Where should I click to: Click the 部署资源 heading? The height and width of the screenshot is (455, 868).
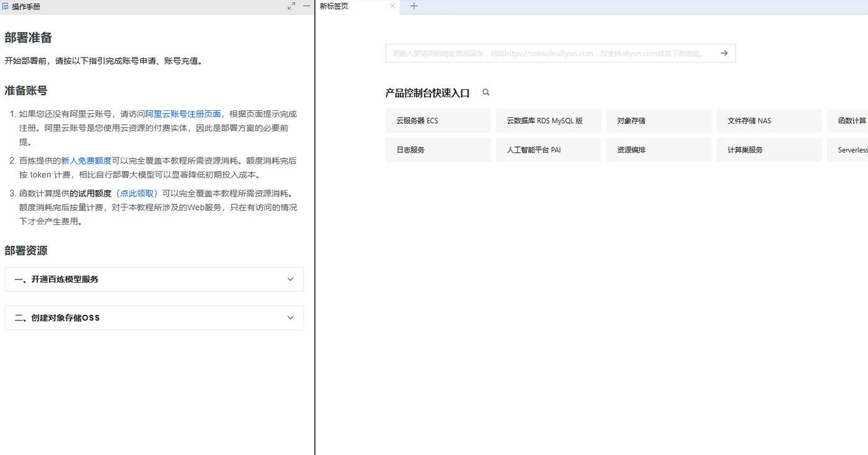click(26, 250)
